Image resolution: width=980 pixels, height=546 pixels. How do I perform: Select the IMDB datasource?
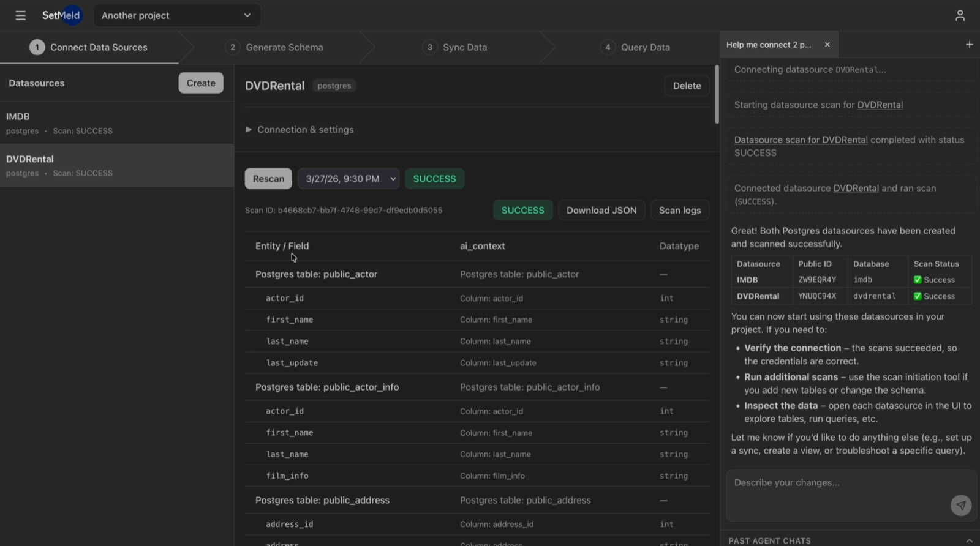pos(117,123)
